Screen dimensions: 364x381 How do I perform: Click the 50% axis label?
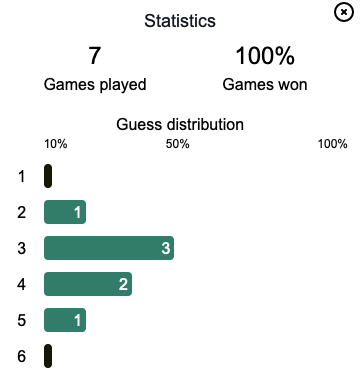[178, 144]
